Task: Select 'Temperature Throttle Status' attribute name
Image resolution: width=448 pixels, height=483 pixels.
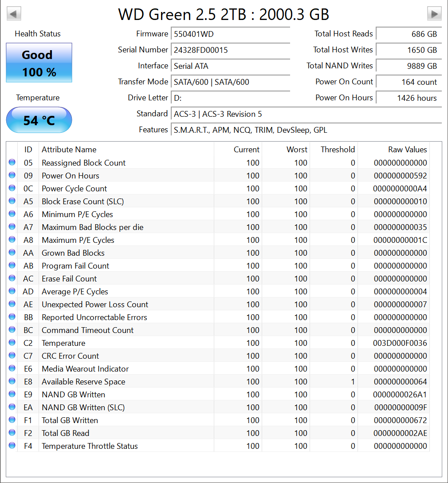Action: pos(90,446)
